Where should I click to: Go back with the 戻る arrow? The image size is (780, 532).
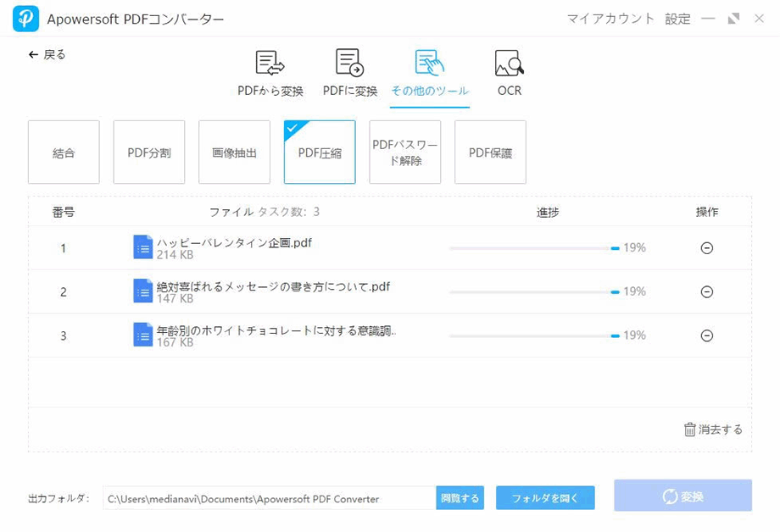pyautogui.click(x=47, y=54)
